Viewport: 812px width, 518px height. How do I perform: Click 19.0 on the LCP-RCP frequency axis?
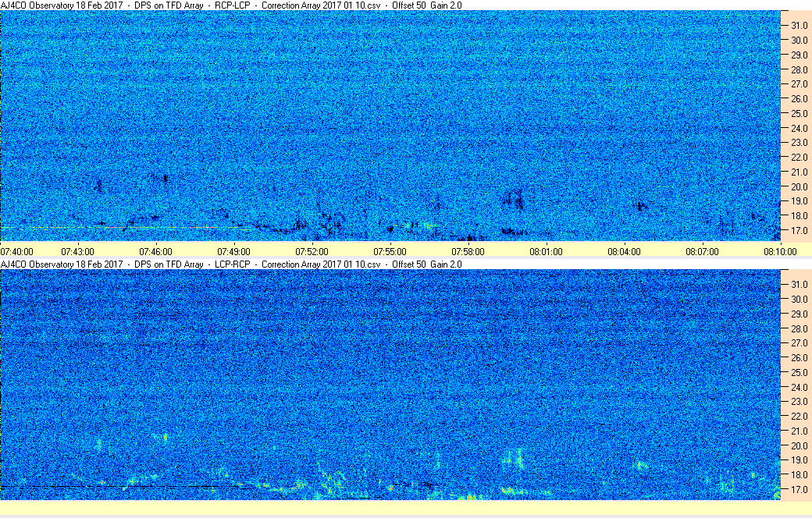coord(799,460)
